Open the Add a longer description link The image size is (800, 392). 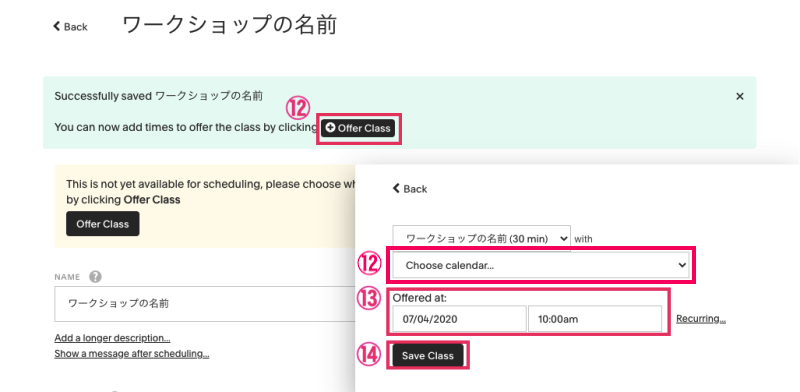112,338
